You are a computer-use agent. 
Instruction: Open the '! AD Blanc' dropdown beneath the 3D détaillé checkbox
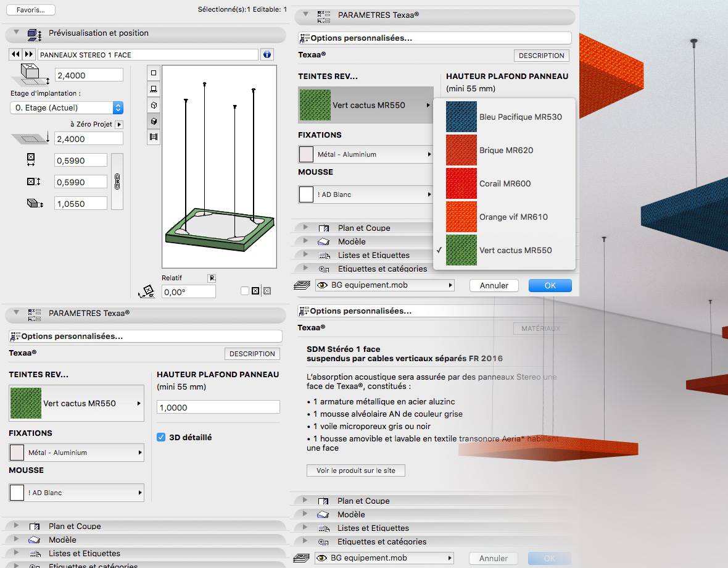(x=77, y=493)
